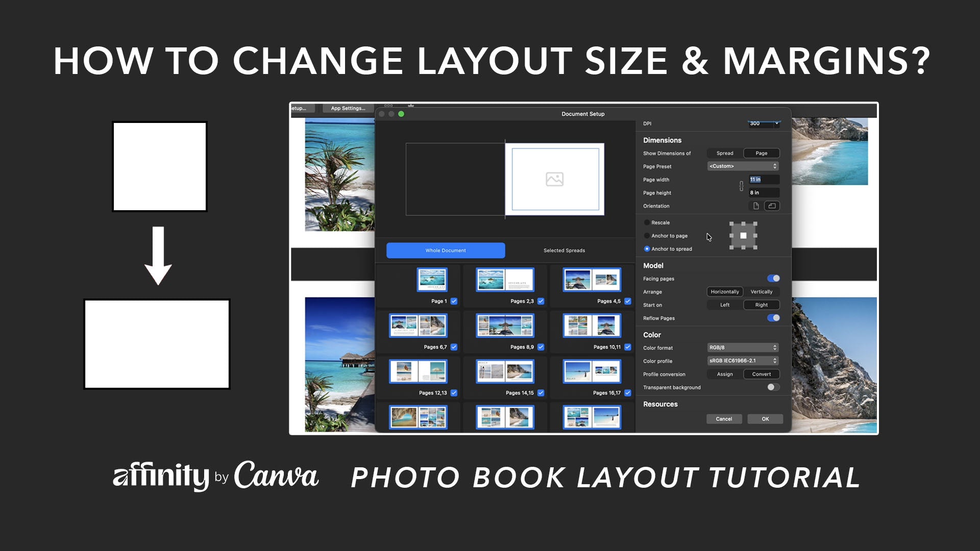980x551 pixels.
Task: Select the Whole Document tab
Action: coord(446,251)
